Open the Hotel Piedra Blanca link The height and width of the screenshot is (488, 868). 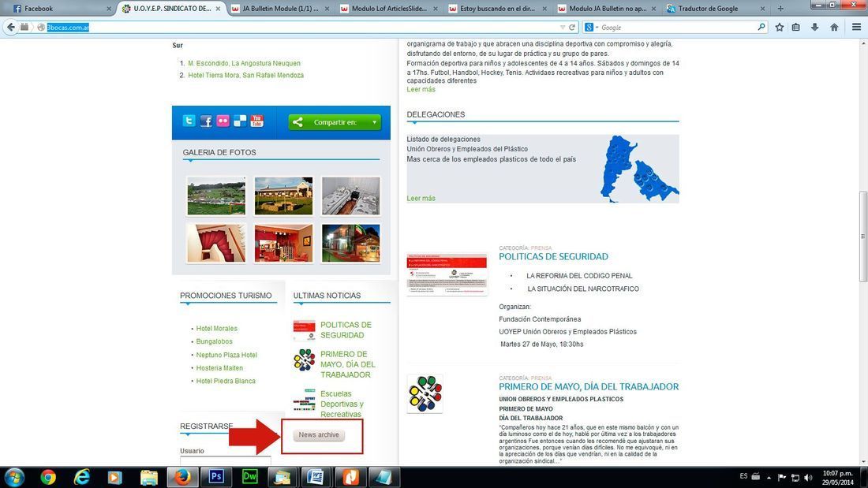coord(226,382)
